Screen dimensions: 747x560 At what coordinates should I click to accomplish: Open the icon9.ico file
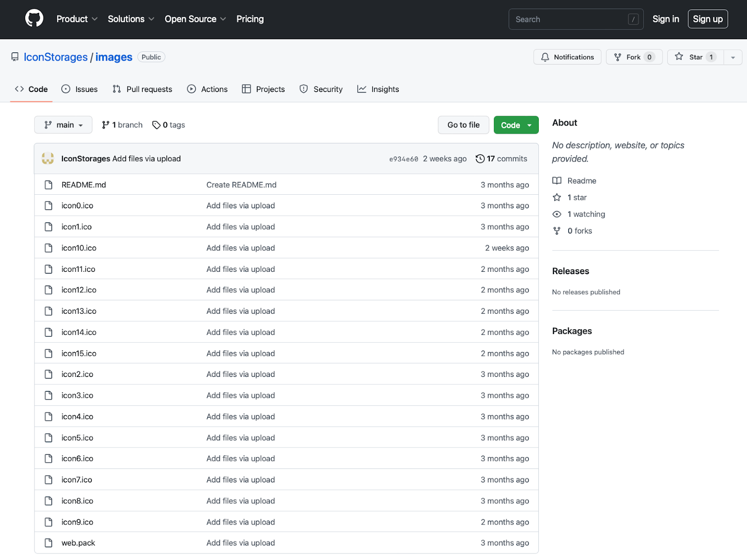[x=78, y=522]
